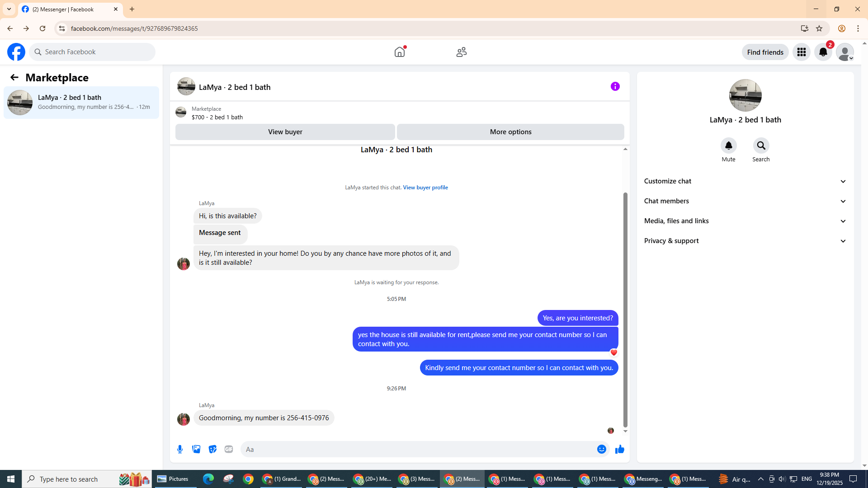Expand Privacy & support section
868x488 pixels.
pyautogui.click(x=745, y=241)
